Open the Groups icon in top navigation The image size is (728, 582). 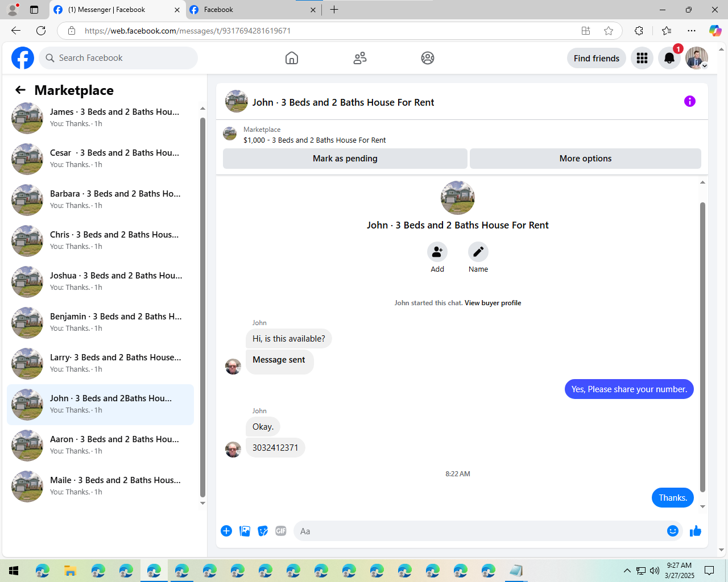(x=428, y=58)
